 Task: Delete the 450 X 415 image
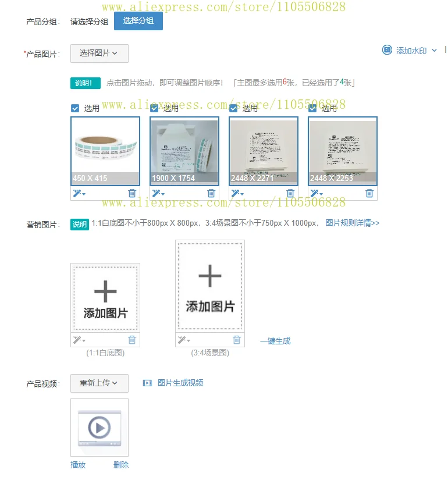(x=132, y=193)
